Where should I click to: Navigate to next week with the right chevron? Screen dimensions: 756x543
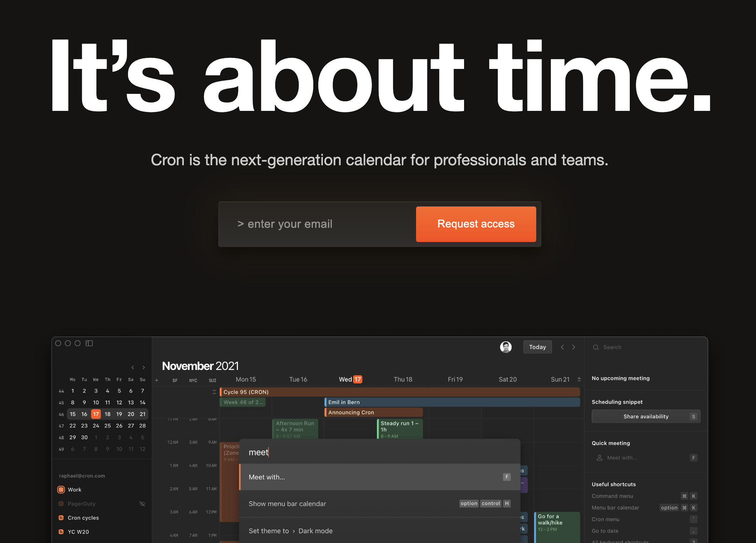point(574,347)
